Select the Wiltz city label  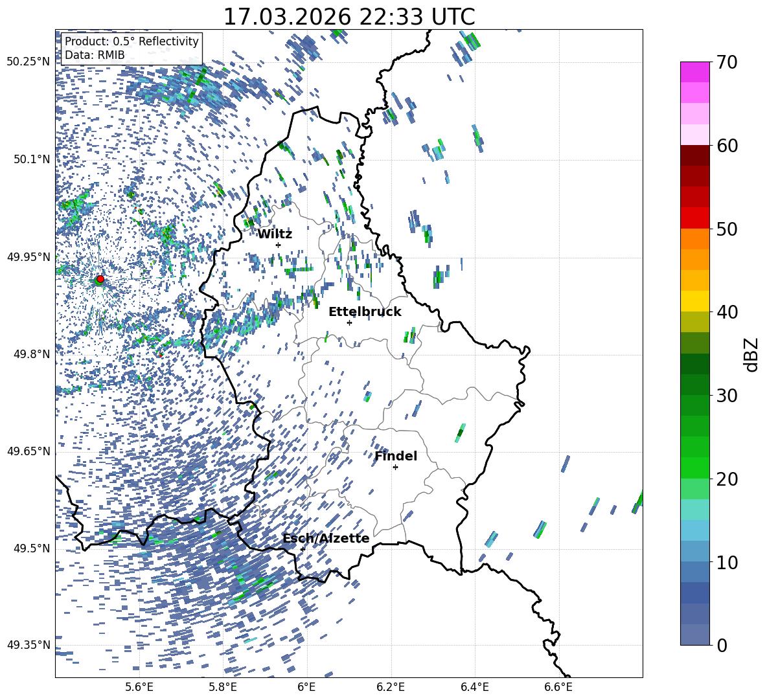pyautogui.click(x=275, y=234)
